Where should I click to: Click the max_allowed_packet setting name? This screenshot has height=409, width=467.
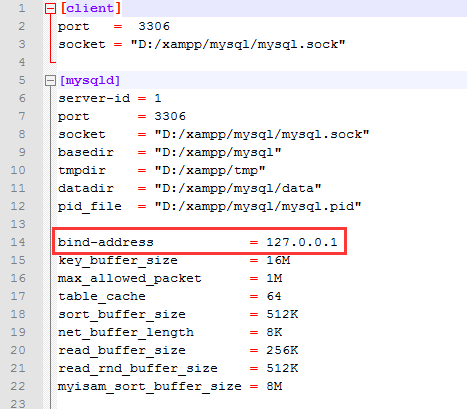130,278
